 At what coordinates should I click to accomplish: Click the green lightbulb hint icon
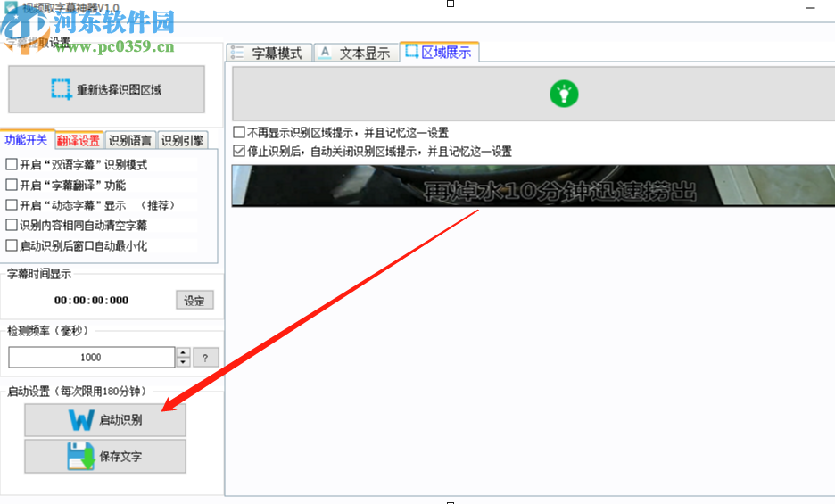pyautogui.click(x=564, y=94)
